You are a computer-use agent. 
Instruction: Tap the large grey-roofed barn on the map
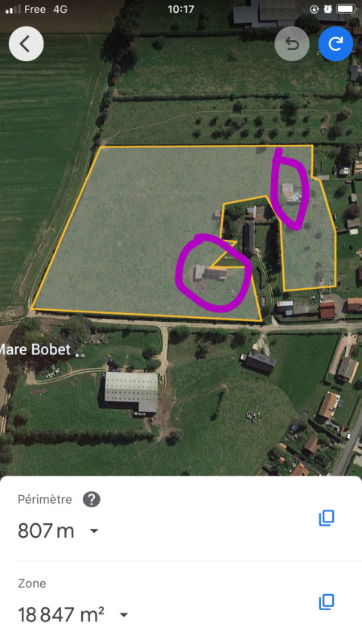[x=131, y=392]
